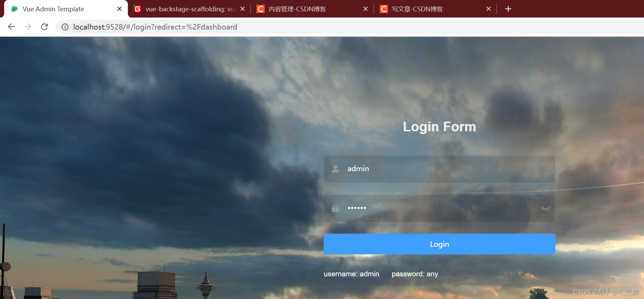Close the 写文章-CSDN博客 tab

pyautogui.click(x=489, y=9)
